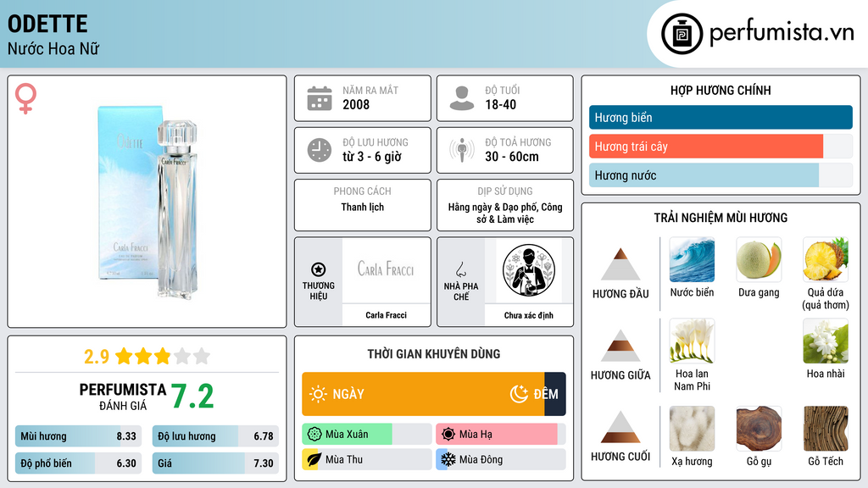Click the Trải nghiệm mùi hương heading
The width and height of the screenshot is (868, 488).
point(721,218)
